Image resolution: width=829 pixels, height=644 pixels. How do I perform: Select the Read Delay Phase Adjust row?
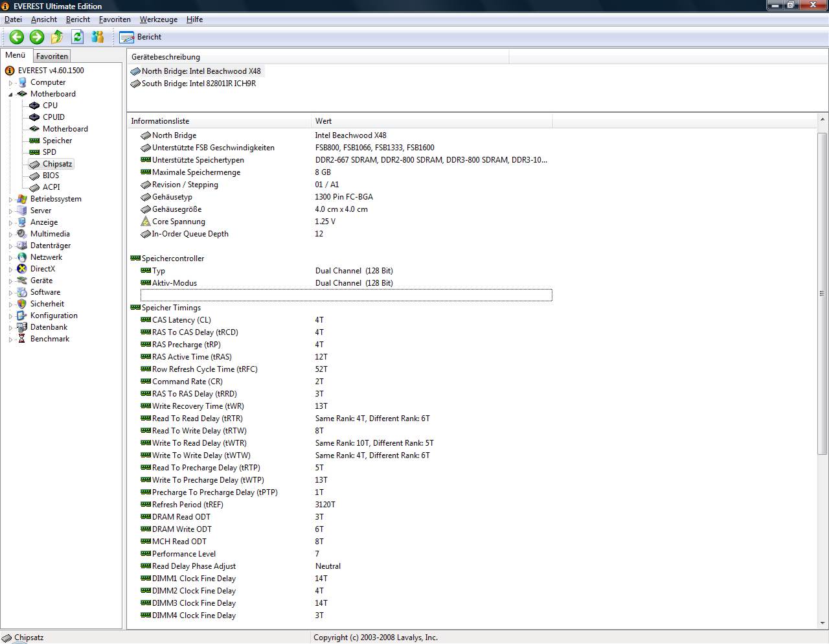point(346,566)
